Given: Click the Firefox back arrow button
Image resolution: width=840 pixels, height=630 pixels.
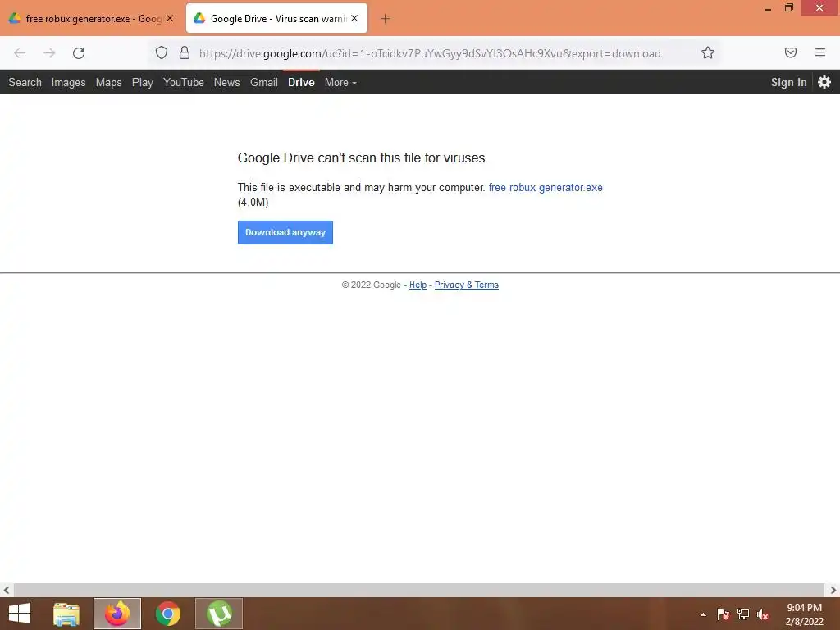Looking at the screenshot, I should (x=20, y=53).
